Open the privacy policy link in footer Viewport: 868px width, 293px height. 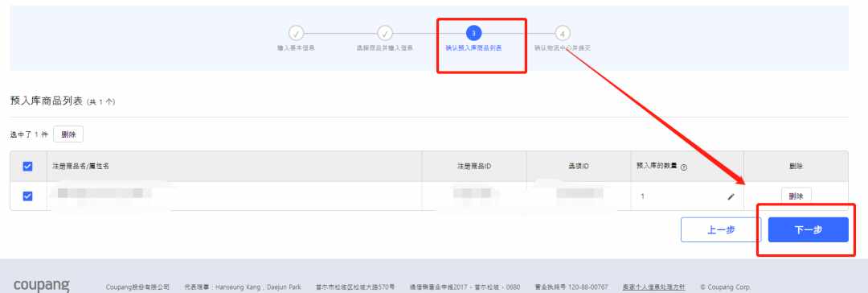coord(653,287)
